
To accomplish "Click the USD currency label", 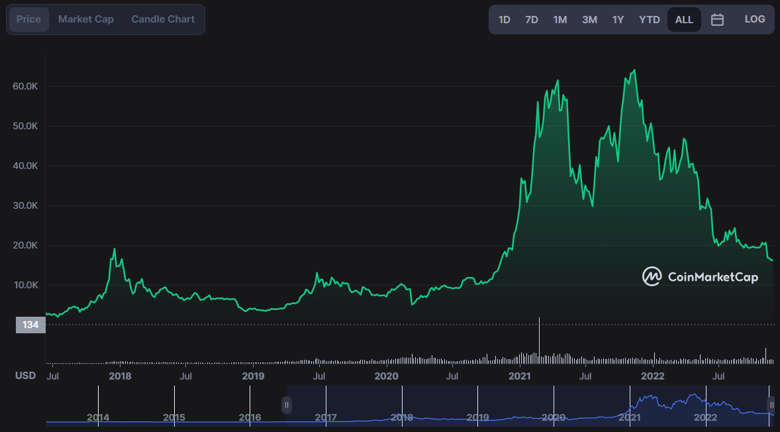I will click(x=25, y=376).
